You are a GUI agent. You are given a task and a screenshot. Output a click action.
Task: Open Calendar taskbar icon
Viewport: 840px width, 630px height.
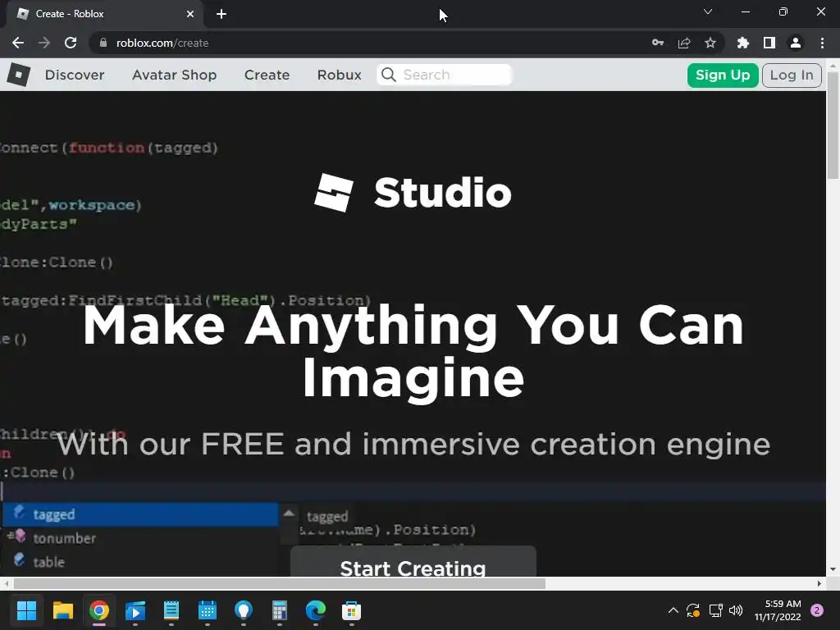208,610
